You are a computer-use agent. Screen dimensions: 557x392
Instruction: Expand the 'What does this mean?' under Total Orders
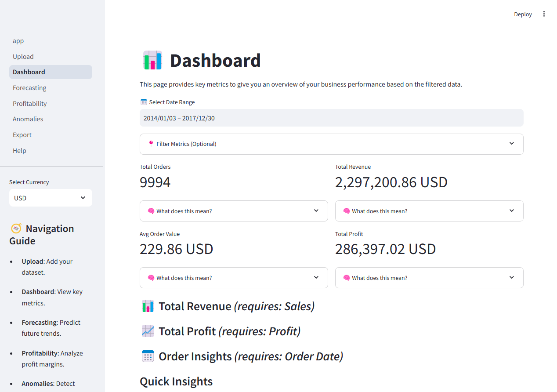click(234, 211)
